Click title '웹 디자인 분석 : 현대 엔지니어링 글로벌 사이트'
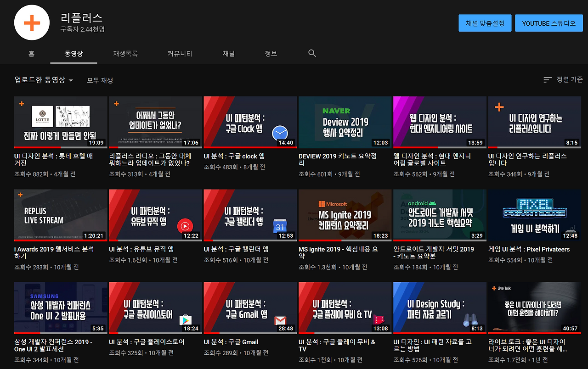 coord(432,160)
